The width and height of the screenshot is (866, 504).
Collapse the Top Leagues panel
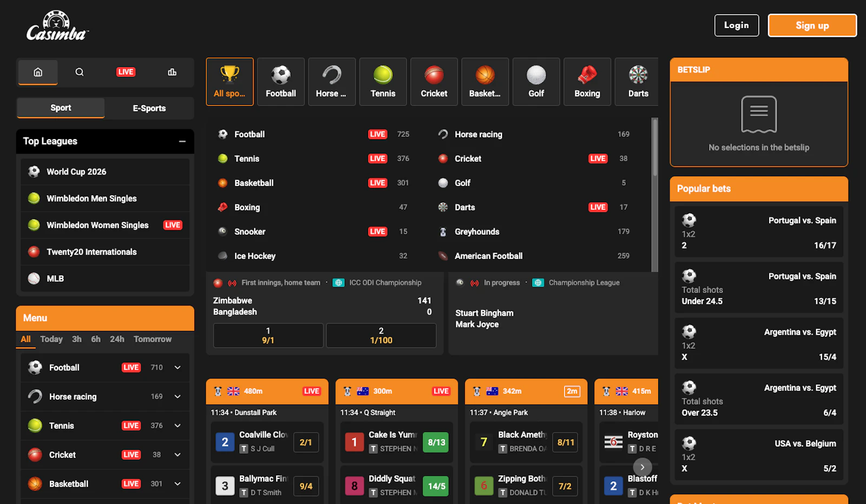[182, 141]
